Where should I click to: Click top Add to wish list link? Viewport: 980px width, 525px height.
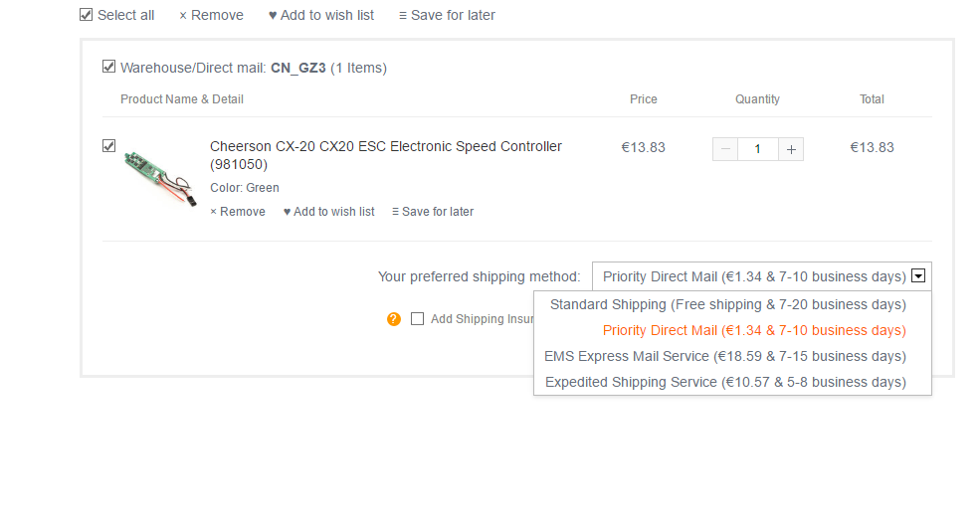coord(321,15)
